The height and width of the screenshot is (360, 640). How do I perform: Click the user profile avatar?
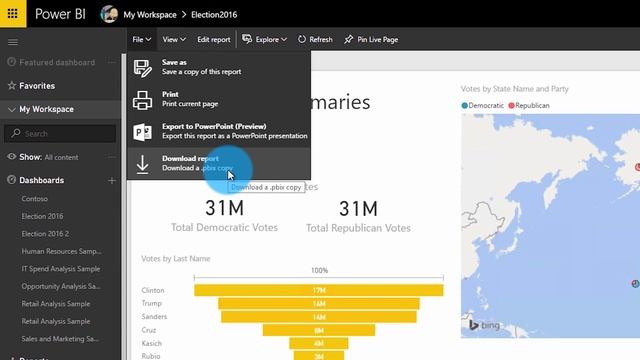109,14
